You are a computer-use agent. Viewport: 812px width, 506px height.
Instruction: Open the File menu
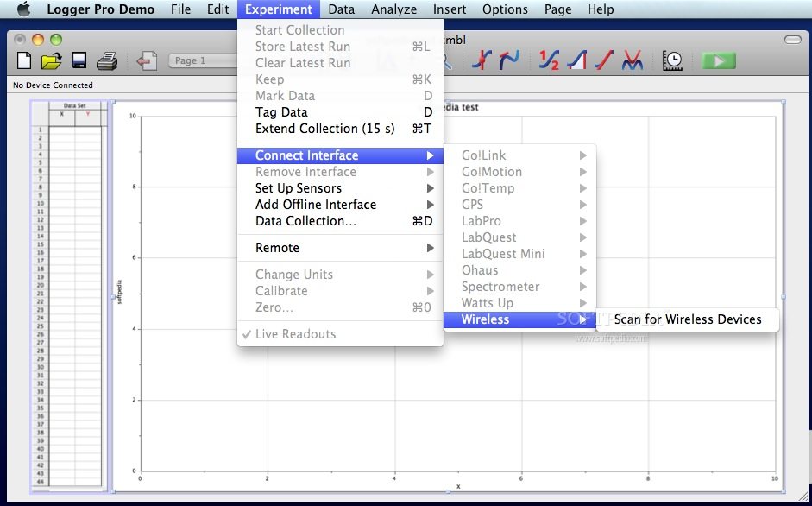[x=180, y=9]
